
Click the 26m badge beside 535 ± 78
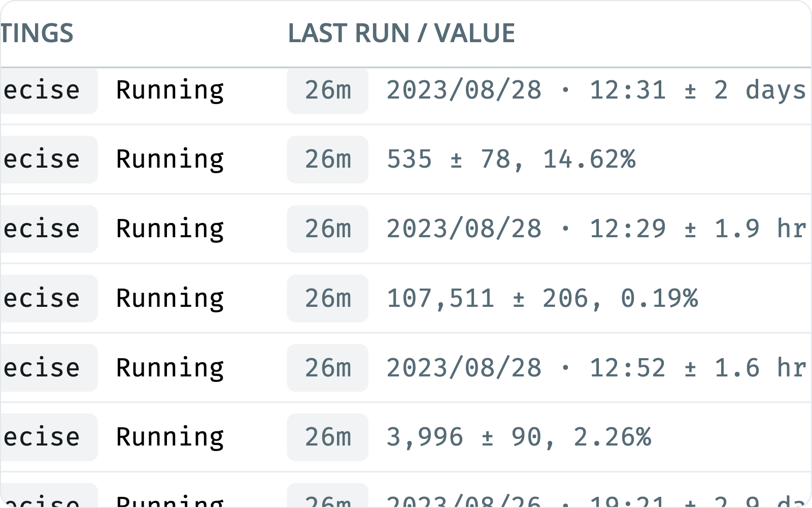tap(327, 159)
